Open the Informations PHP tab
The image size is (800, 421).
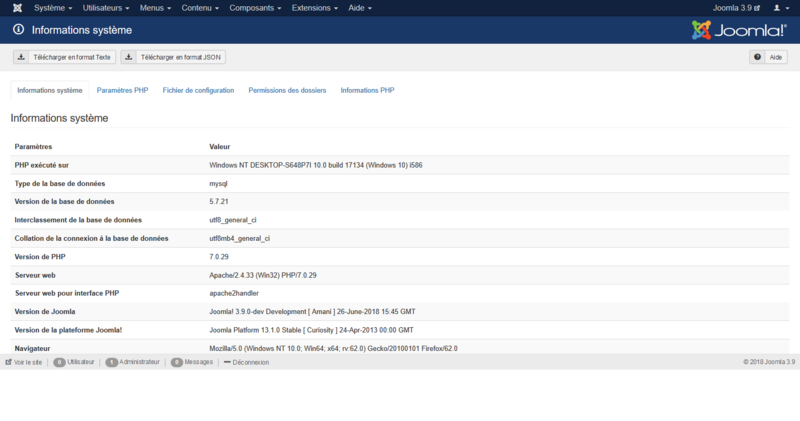point(367,90)
